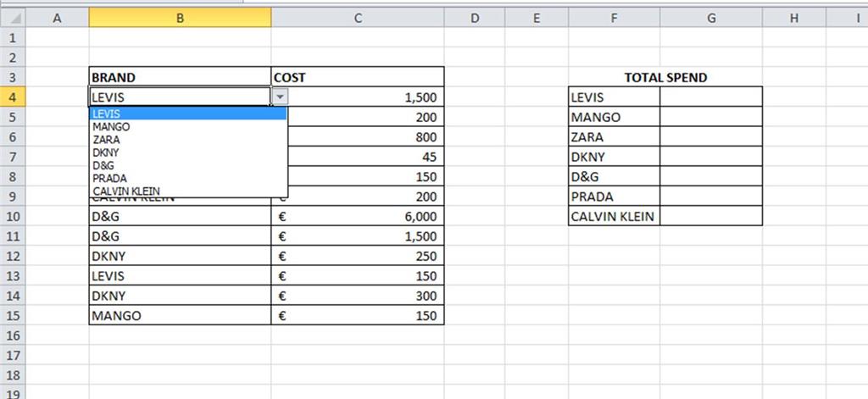Click the cost cell showing 800

coord(365,136)
